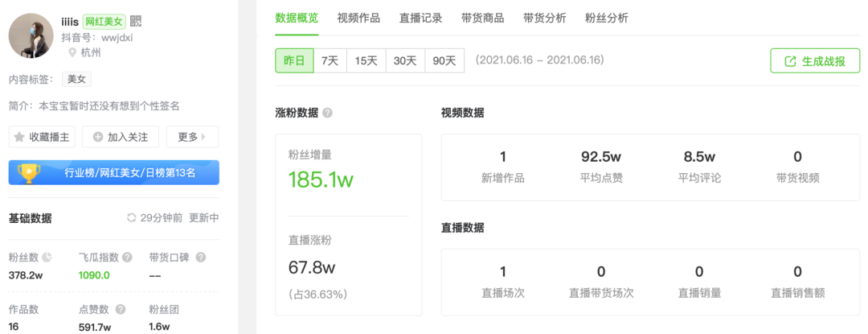868x334 pixels.
Task: Click the refresh icon near 29分钟前
Action: click(132, 217)
